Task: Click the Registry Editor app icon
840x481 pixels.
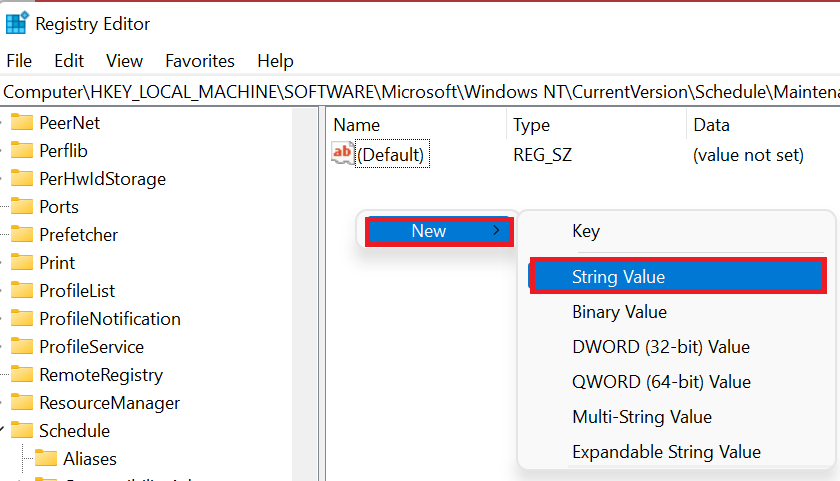Action: (17, 23)
